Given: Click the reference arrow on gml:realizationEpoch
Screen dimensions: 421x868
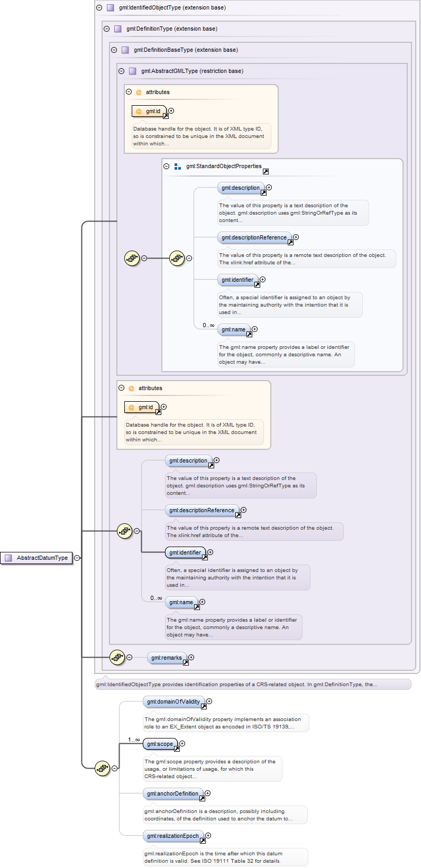Looking at the screenshot, I should pyautogui.click(x=203, y=841).
